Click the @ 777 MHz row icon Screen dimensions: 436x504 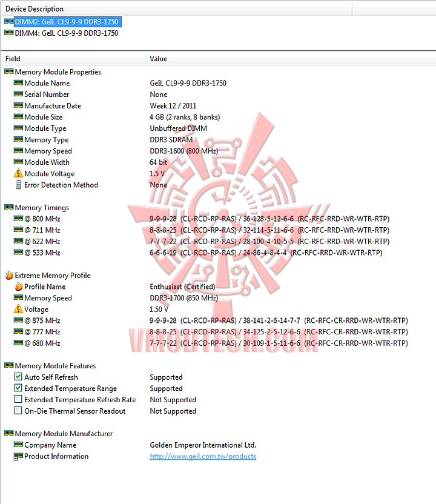[x=18, y=331]
